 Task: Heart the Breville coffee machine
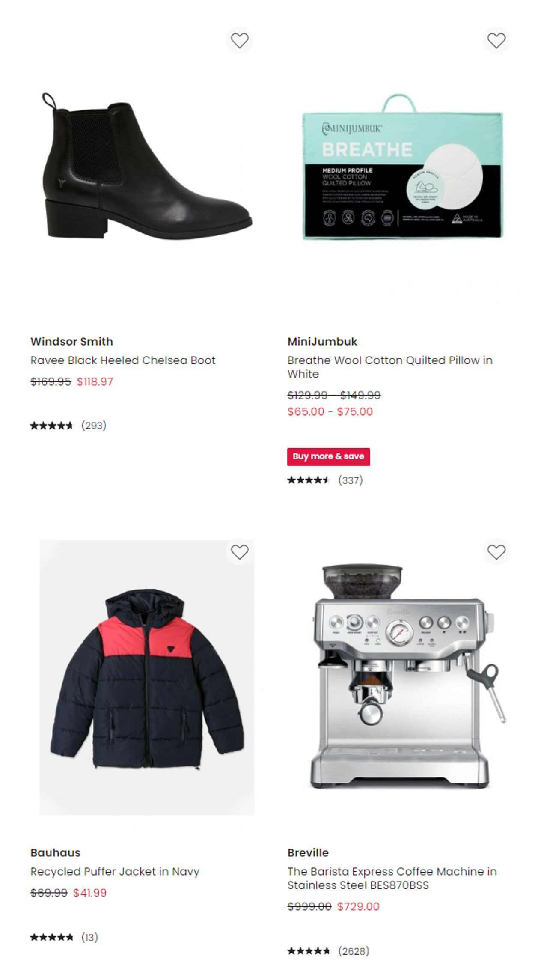click(496, 552)
